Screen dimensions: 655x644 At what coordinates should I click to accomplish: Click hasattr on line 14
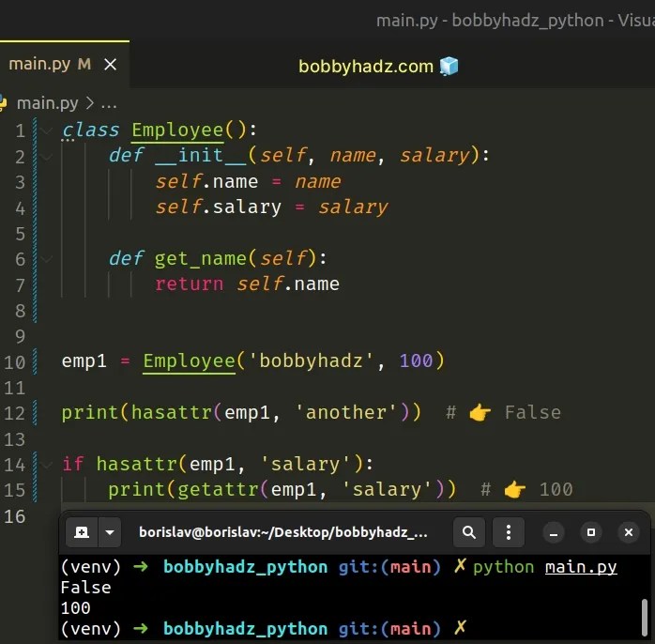coord(137,465)
